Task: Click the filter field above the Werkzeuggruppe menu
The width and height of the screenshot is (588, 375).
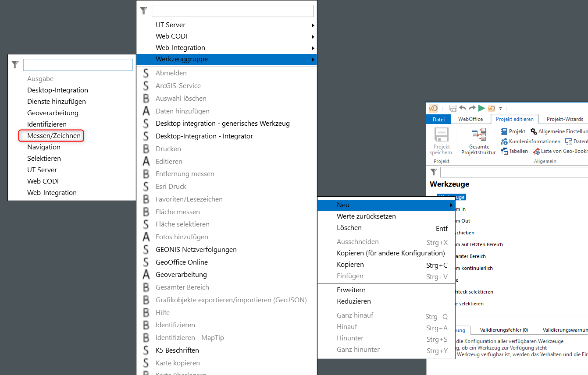Action: click(232, 11)
